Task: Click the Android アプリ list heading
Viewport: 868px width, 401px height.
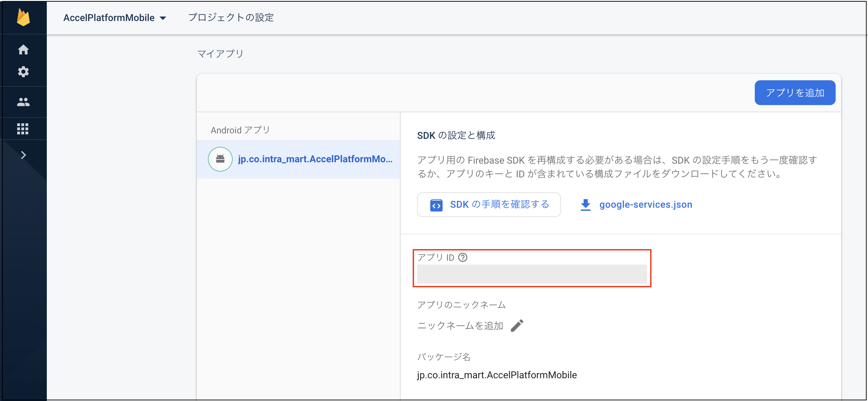Action: pos(240,130)
